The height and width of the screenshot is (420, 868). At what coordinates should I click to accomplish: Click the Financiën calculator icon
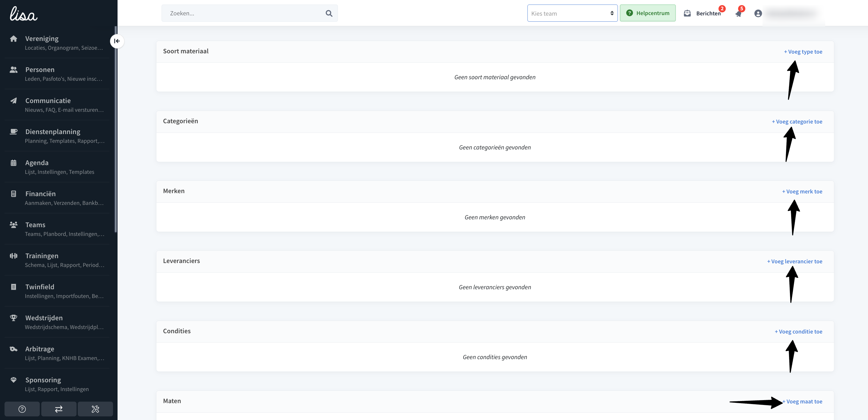pyautogui.click(x=14, y=194)
